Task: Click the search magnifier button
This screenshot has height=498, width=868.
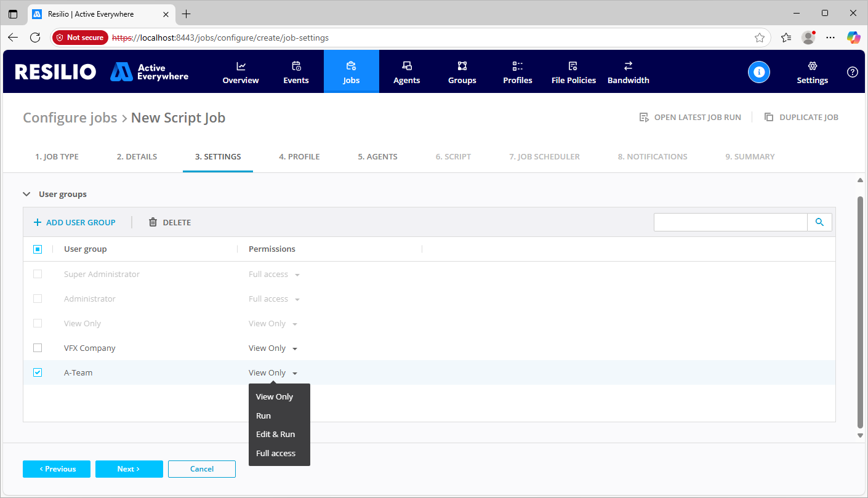Action: (x=819, y=222)
